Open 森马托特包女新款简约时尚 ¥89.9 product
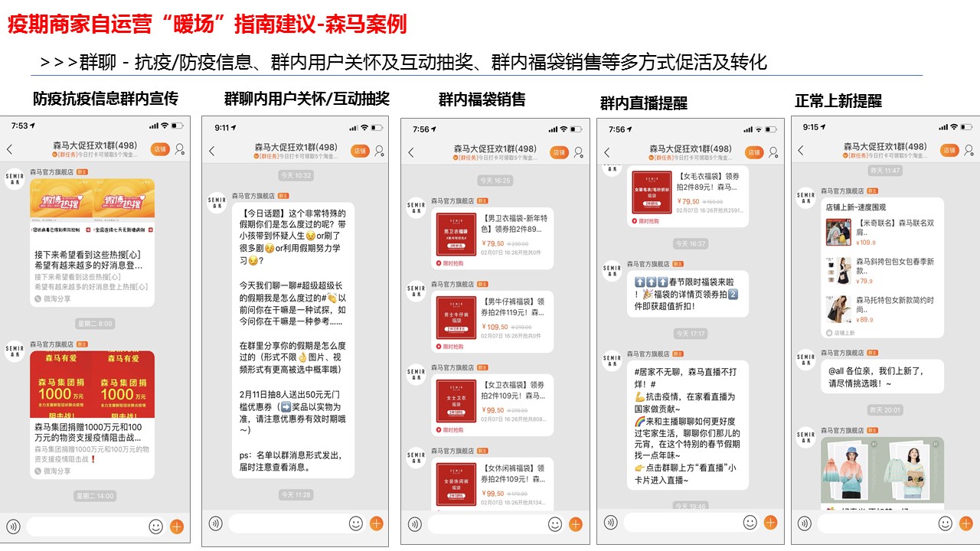Image resolution: width=980 pixels, height=551 pixels. (x=882, y=309)
